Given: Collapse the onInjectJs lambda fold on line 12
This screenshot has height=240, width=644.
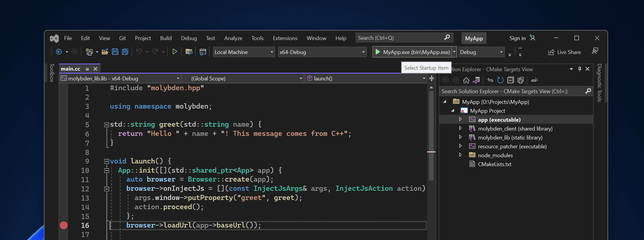Looking at the screenshot, I should pos(106,189).
